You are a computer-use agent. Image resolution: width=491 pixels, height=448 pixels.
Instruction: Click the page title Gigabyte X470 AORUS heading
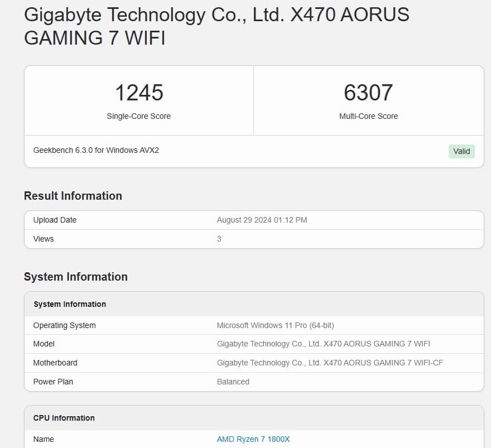coord(216,26)
